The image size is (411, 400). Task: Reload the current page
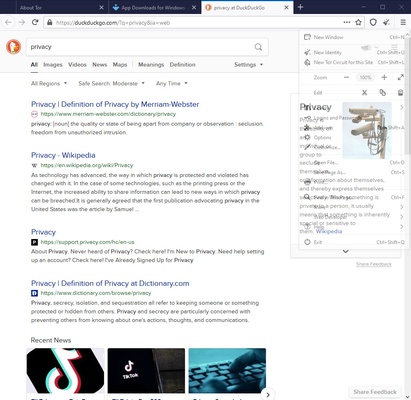click(x=35, y=22)
